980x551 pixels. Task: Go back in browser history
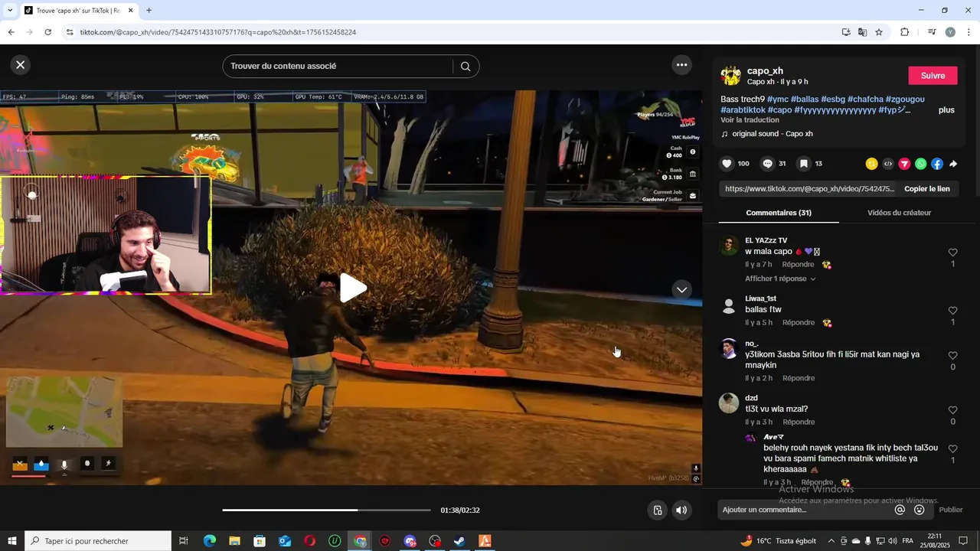coord(11,32)
